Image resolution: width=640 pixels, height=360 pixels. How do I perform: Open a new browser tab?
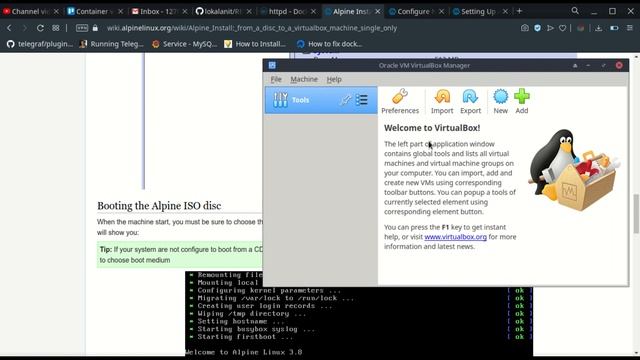[x=519, y=11]
